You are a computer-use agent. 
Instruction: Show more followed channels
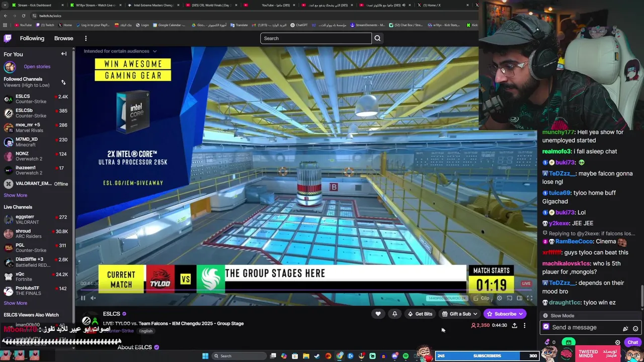16,195
